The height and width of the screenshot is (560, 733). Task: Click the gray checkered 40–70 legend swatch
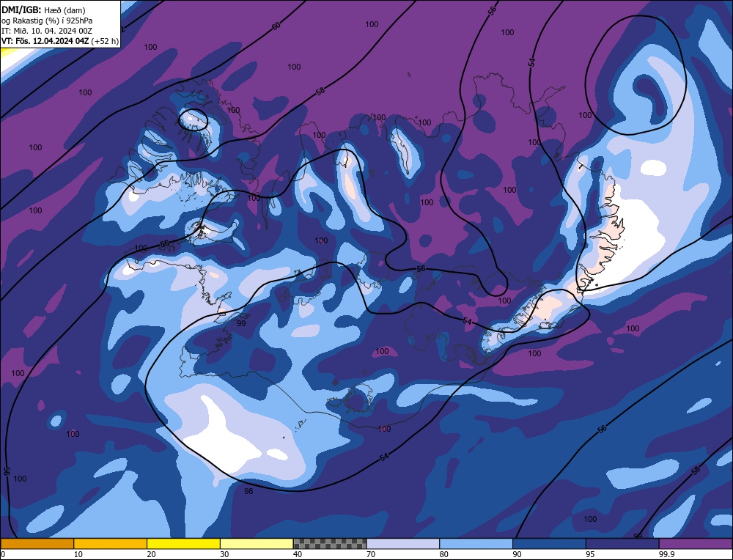point(330,544)
